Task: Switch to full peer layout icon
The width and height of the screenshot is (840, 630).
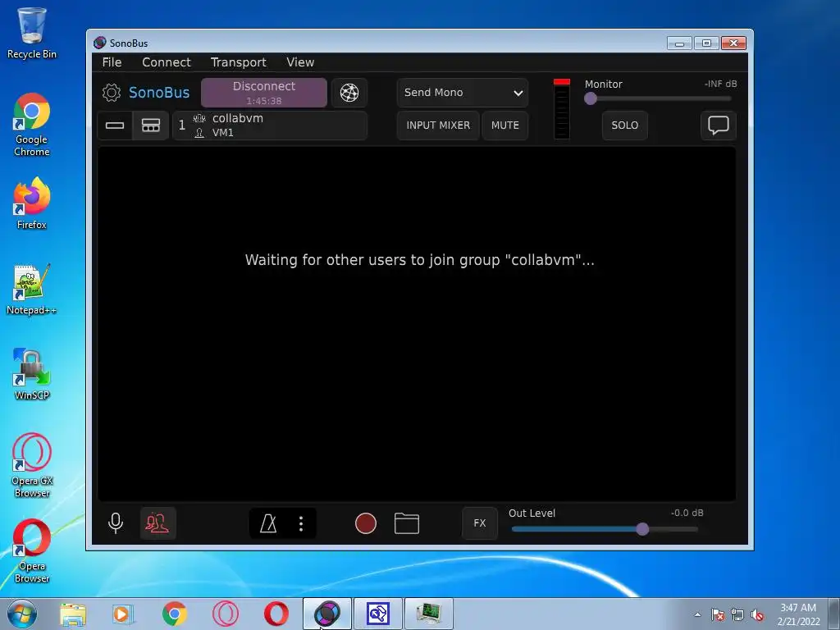Action: pyautogui.click(x=151, y=126)
